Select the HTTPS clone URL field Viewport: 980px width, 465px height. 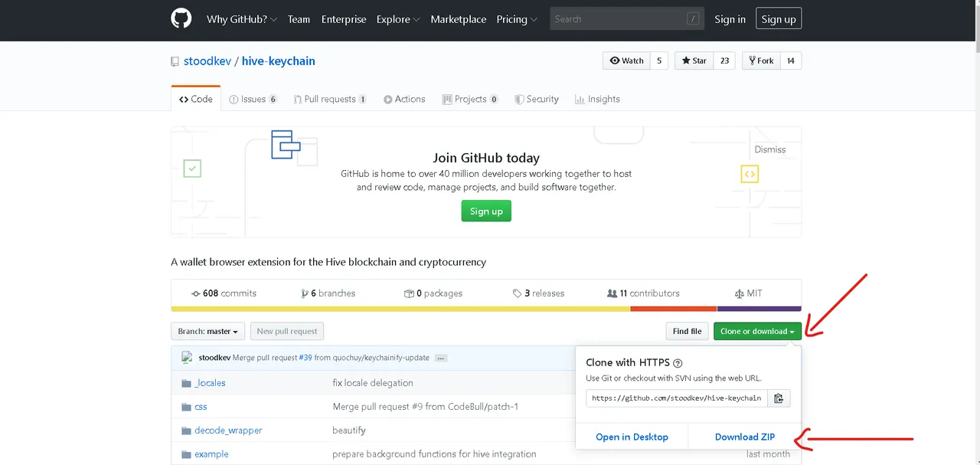point(676,398)
